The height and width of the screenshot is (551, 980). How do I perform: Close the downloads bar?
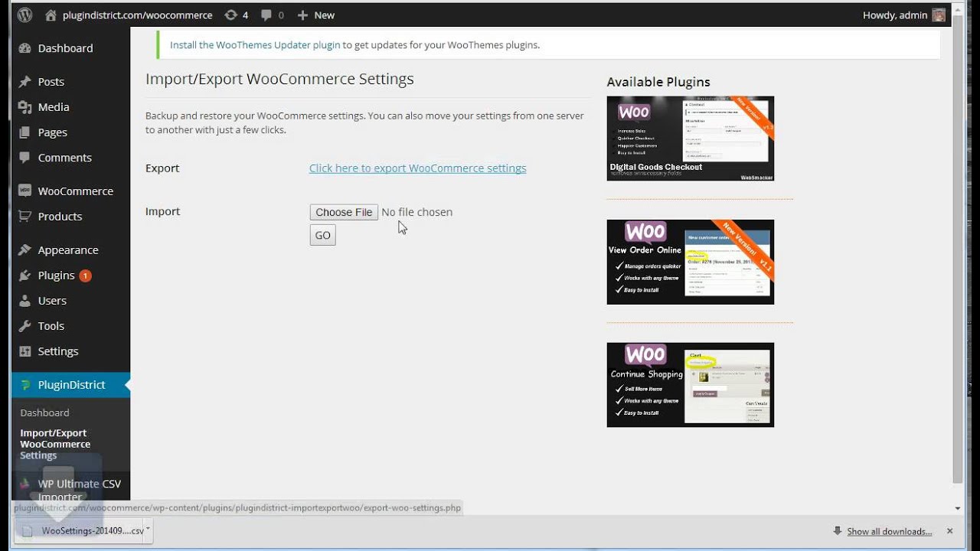(949, 531)
